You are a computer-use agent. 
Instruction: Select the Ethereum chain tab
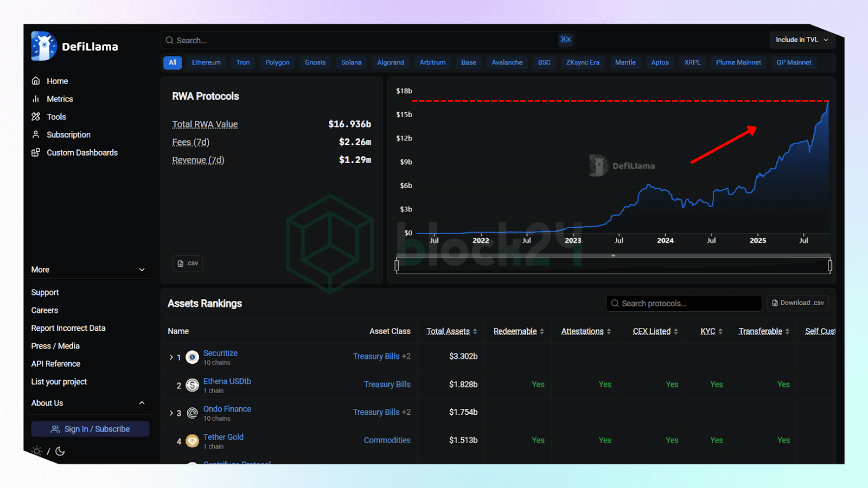coord(206,62)
